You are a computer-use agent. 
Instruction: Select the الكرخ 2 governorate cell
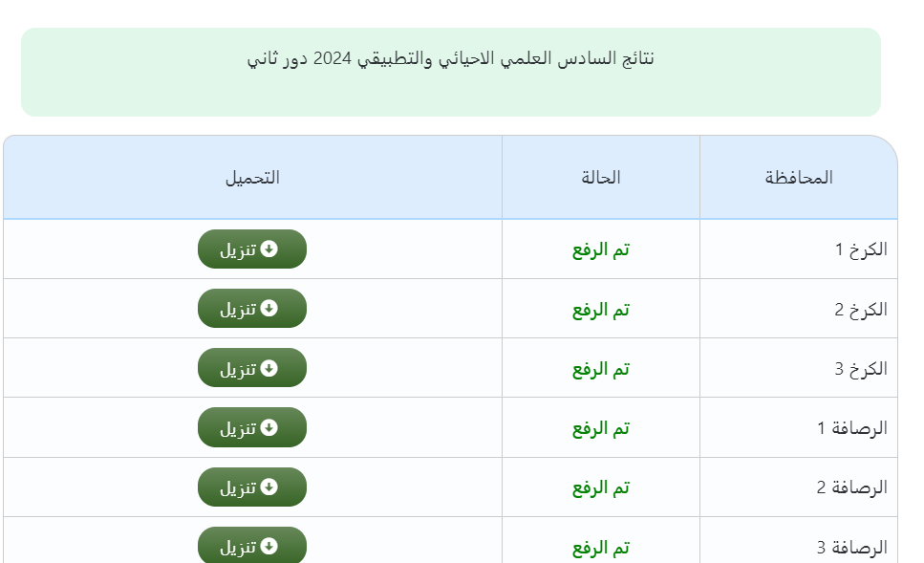pos(861,309)
